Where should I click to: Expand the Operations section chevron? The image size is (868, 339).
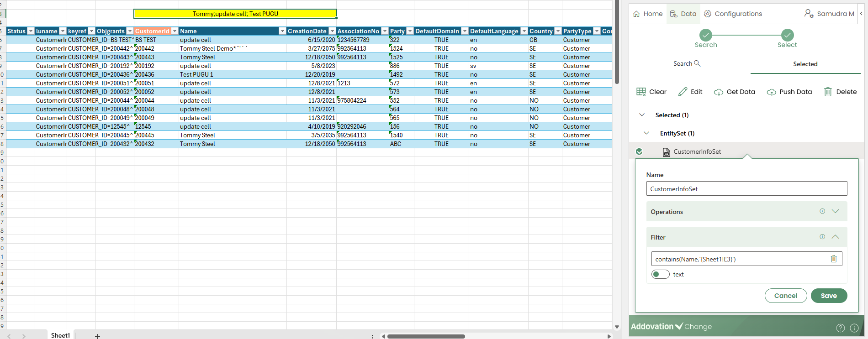pyautogui.click(x=836, y=211)
